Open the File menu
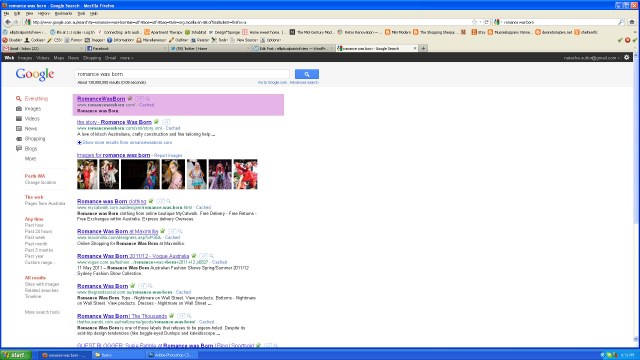640x360 pixels. (6, 13)
